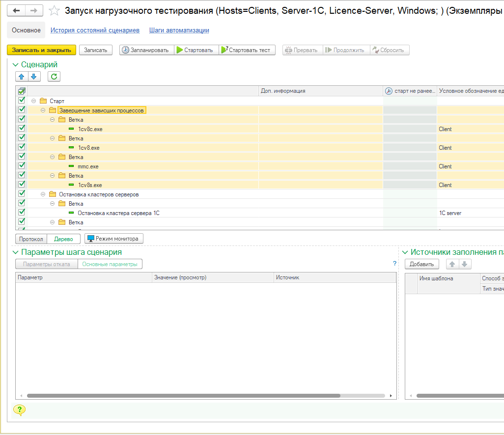Open the yellow help question mark

click(x=19, y=410)
